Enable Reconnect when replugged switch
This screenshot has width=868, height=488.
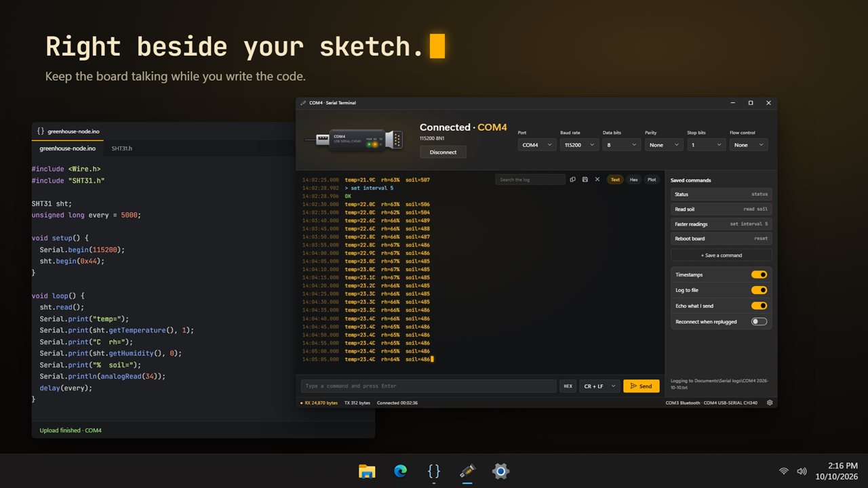pos(759,321)
